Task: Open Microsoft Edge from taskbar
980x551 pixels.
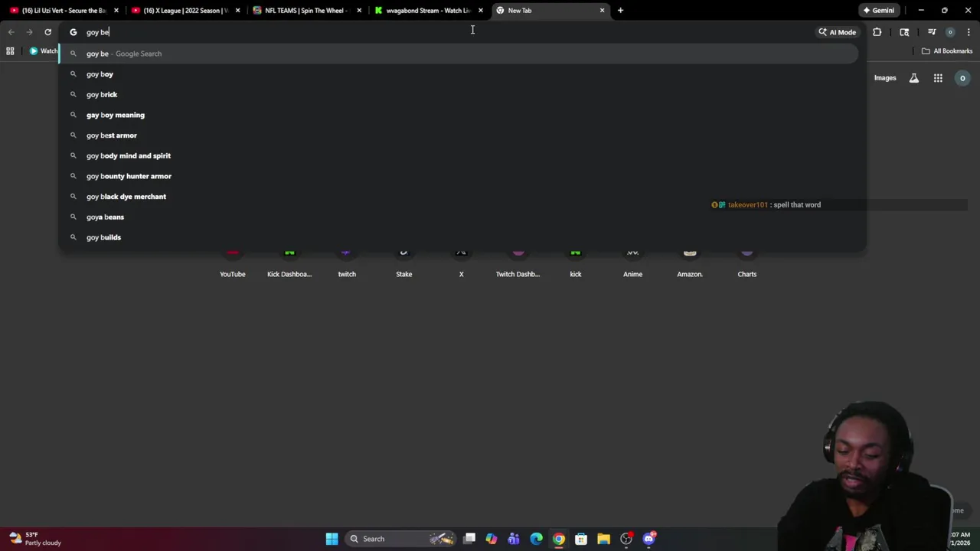Action: [536, 539]
